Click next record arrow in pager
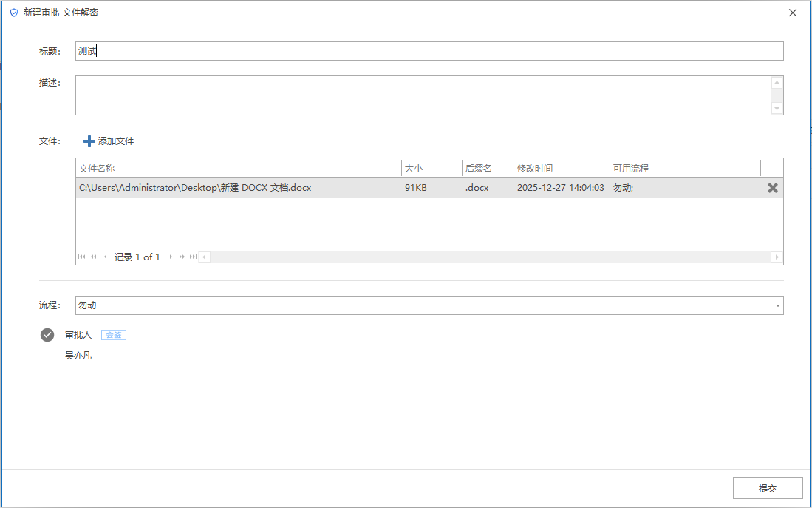The width and height of the screenshot is (812, 508). pyautogui.click(x=171, y=257)
